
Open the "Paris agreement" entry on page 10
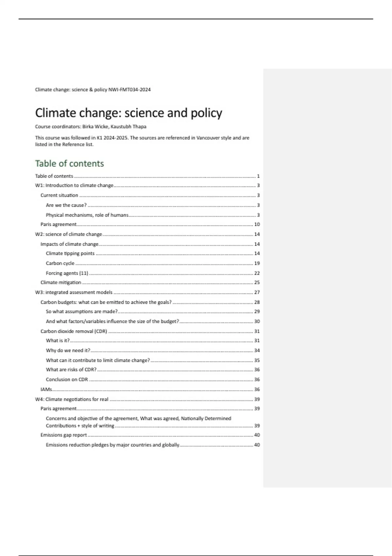point(58,224)
